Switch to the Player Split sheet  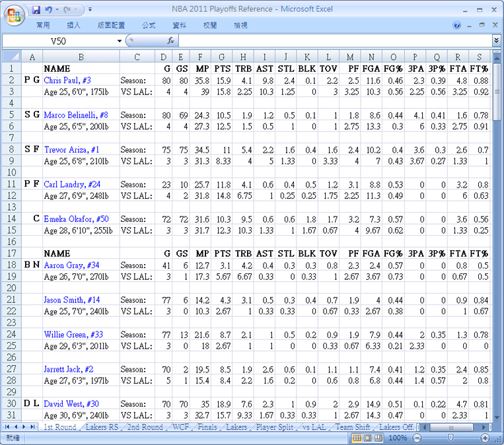(274, 427)
